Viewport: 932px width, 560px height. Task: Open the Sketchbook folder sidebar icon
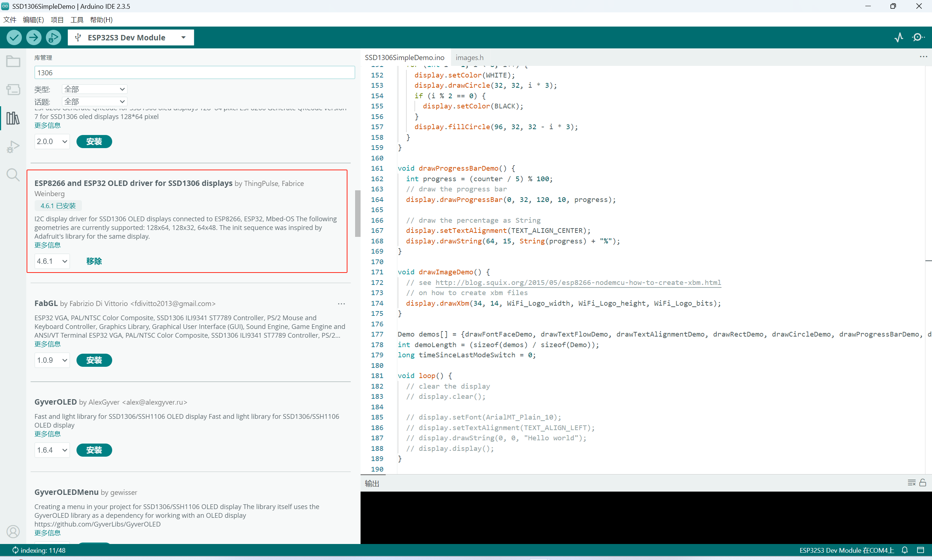coord(13,61)
